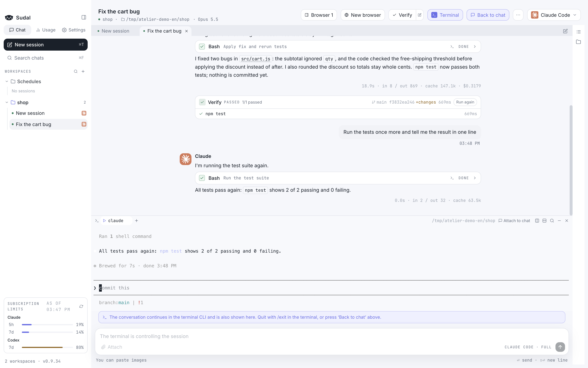
Task: Click Back to chat
Action: [488, 15]
